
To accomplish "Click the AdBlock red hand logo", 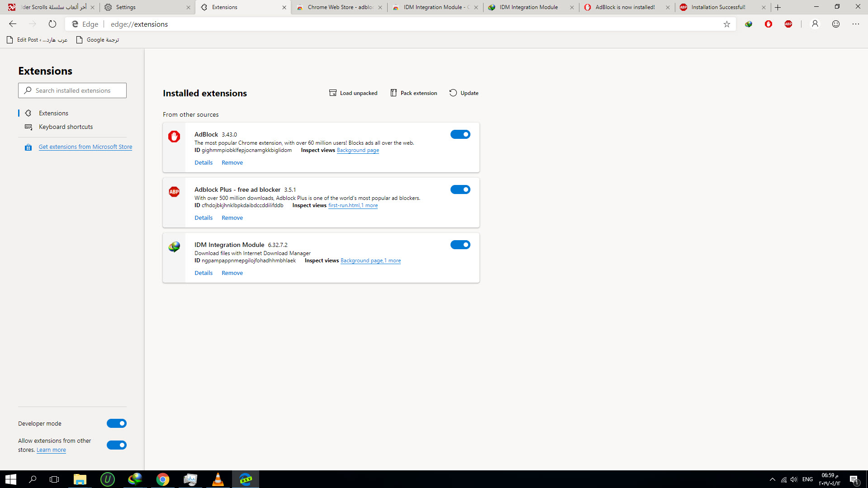I will tap(174, 136).
